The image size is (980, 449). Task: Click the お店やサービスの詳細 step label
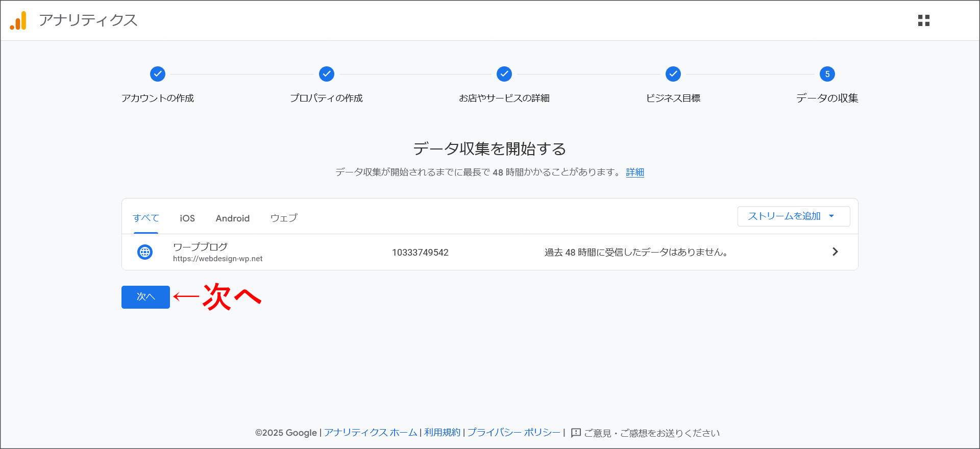coord(504,98)
